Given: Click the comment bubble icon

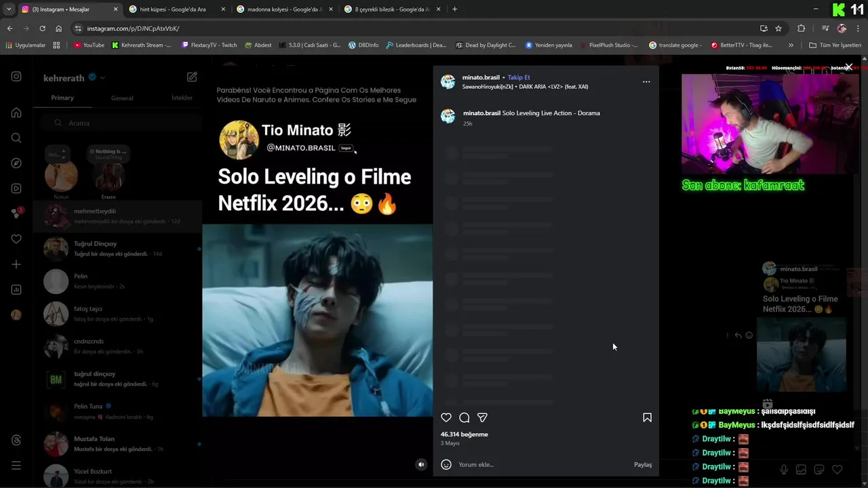Looking at the screenshot, I should pyautogui.click(x=465, y=418).
